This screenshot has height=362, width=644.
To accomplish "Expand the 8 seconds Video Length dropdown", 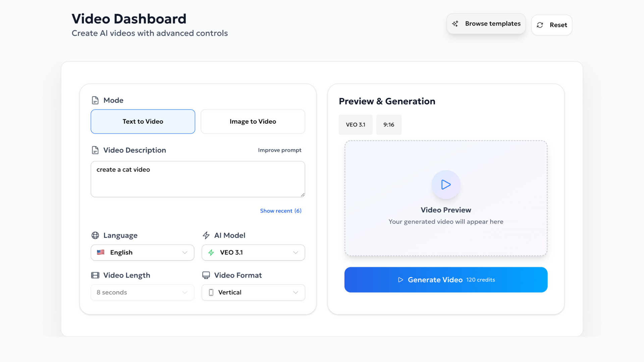I will coord(142,292).
